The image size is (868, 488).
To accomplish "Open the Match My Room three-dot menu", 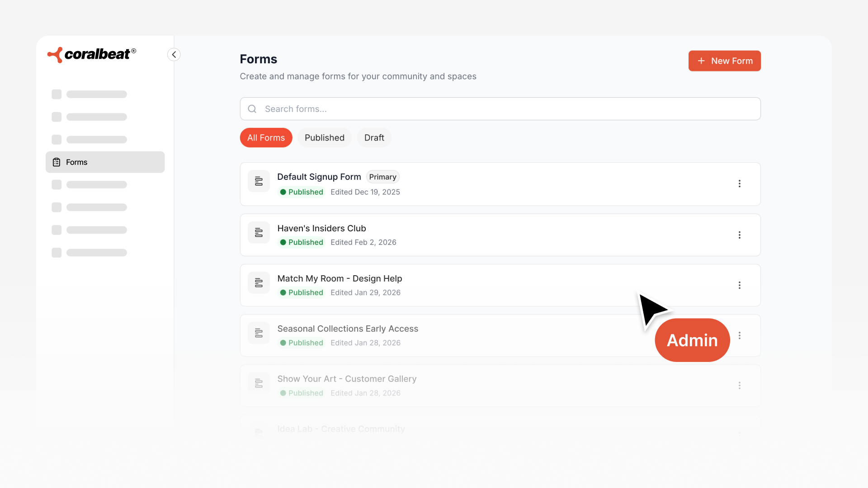I will 740,285.
